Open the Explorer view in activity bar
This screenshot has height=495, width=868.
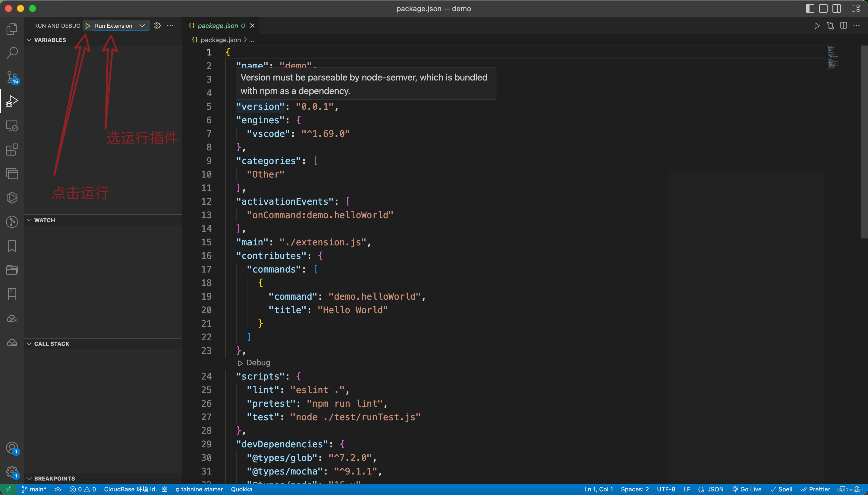point(12,29)
